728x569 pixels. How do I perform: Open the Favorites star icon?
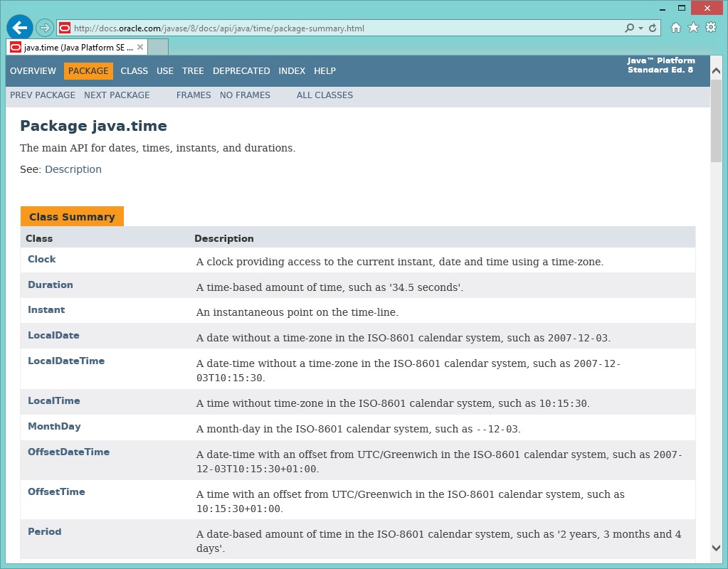693,28
